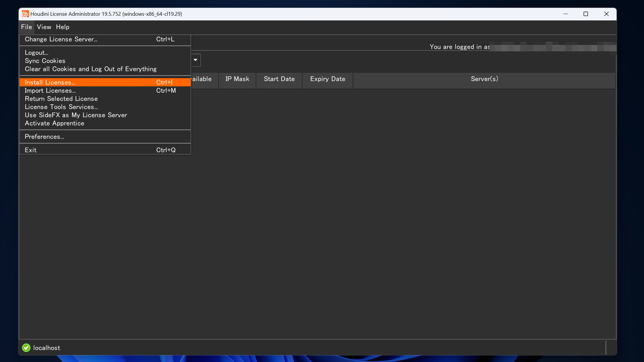
Task: Open the Help menu
Action: [63, 27]
